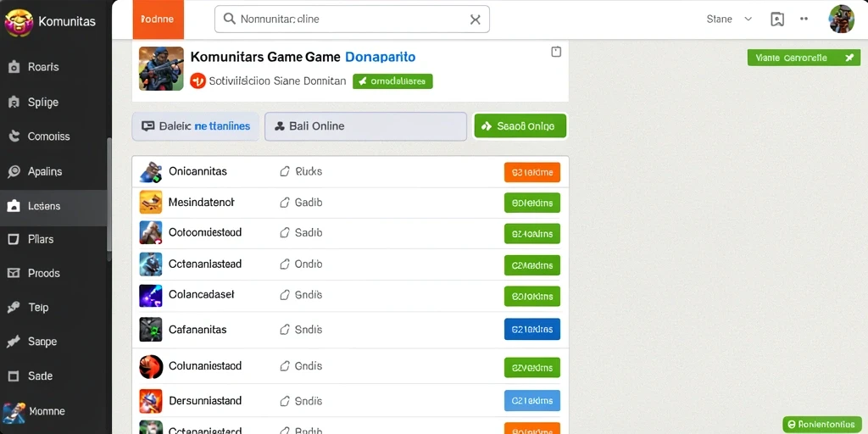The width and height of the screenshot is (868, 434).
Task: Click blue button in Cafananitas row
Action: (532, 330)
